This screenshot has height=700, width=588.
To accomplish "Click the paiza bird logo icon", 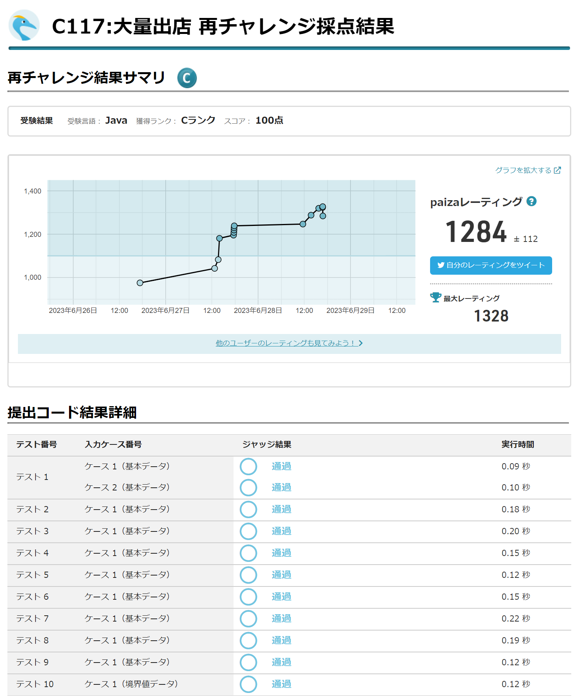I will point(24,25).
